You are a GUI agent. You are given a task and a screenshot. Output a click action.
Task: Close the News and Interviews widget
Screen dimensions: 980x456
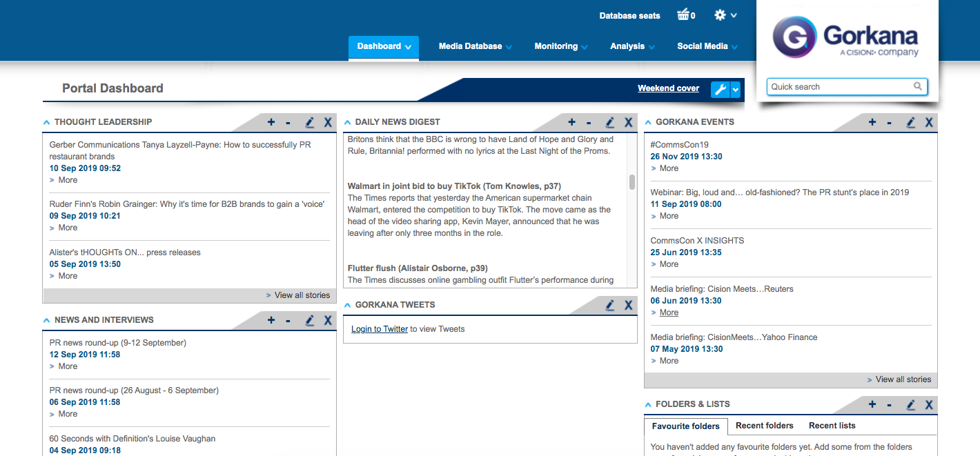pos(328,320)
